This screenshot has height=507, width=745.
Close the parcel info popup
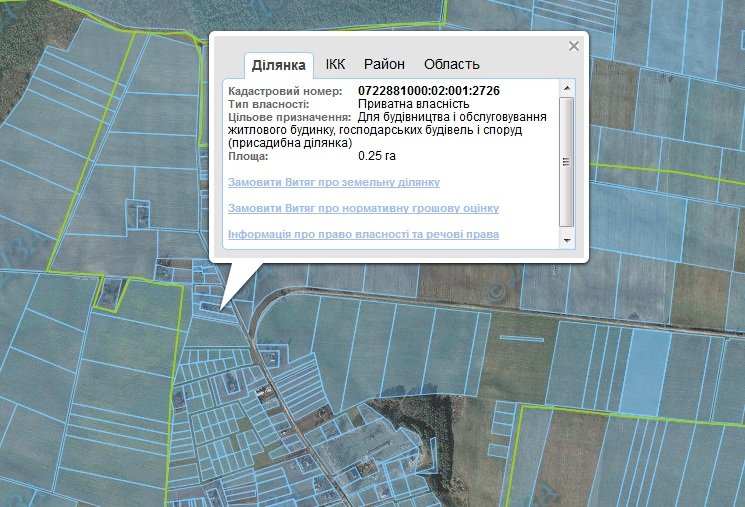pyautogui.click(x=573, y=46)
